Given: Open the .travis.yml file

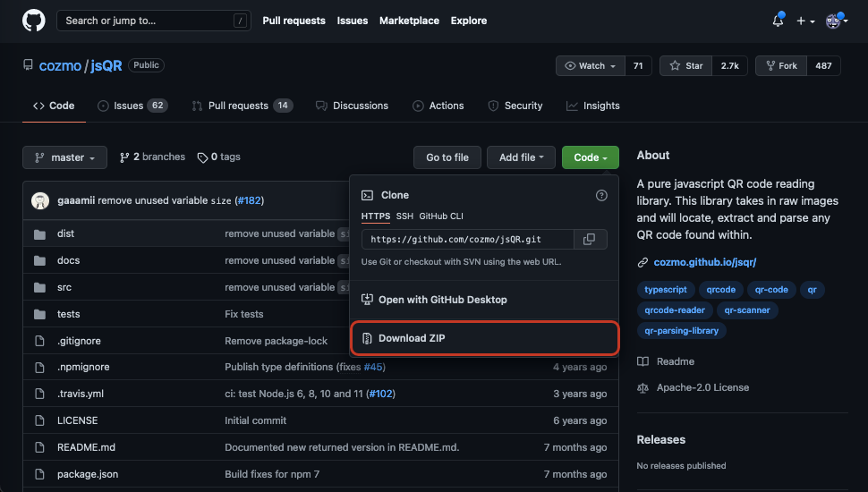Looking at the screenshot, I should coord(81,394).
